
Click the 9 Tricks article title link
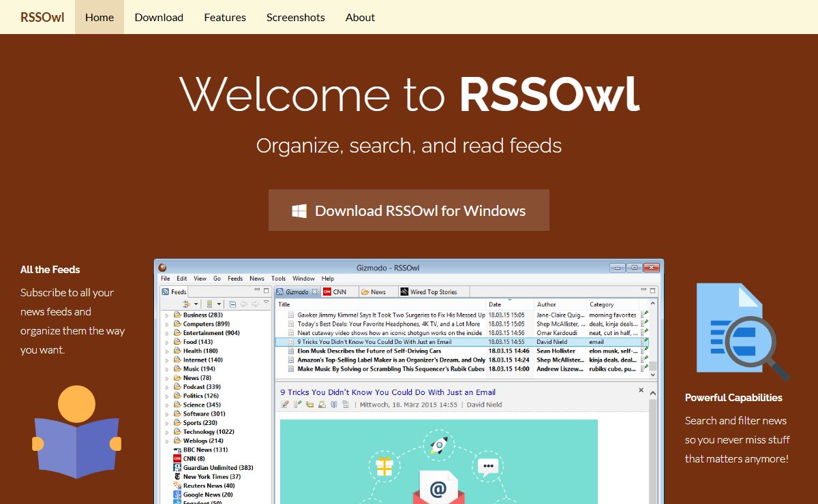[388, 392]
